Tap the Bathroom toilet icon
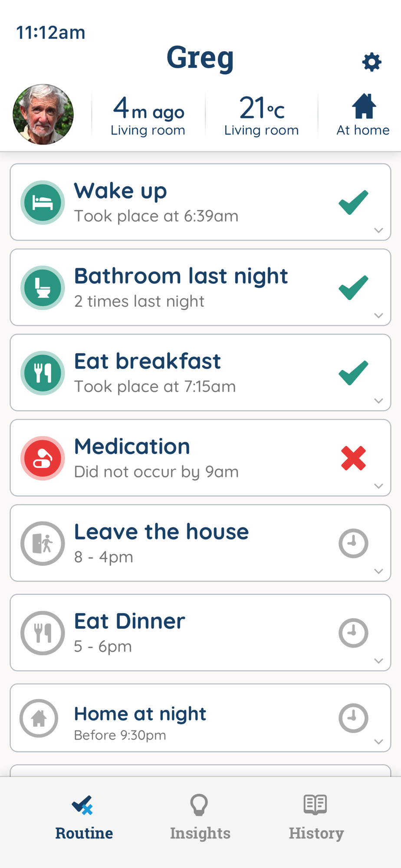This screenshot has height=868, width=401. point(43,287)
